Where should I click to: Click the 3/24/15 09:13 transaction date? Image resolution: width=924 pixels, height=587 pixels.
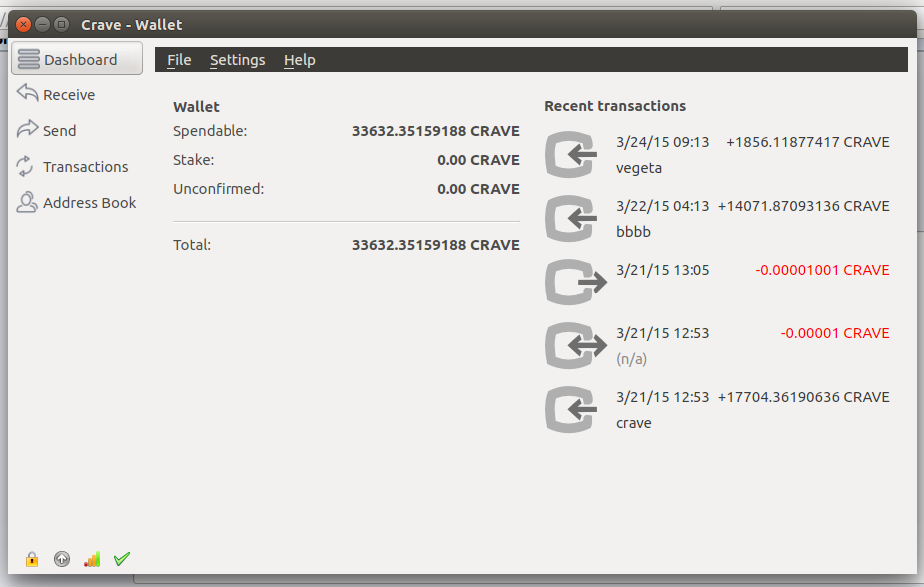tap(663, 142)
